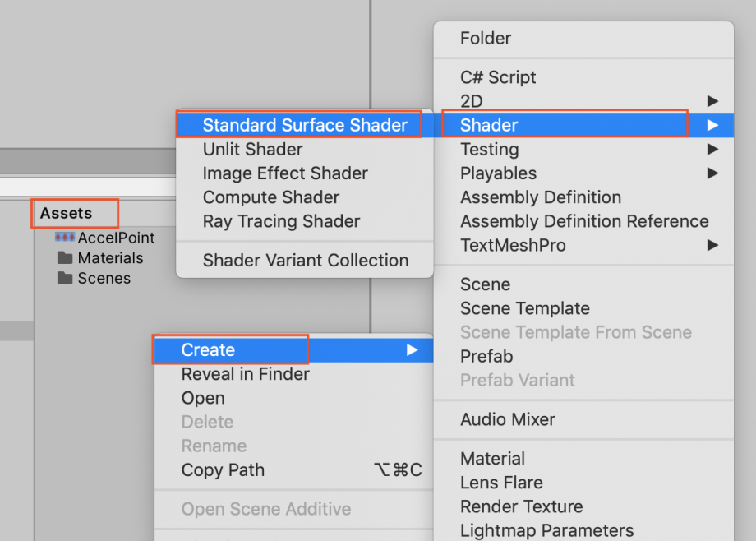Choose Reveal in Finder
The height and width of the screenshot is (541, 756).
(245, 374)
